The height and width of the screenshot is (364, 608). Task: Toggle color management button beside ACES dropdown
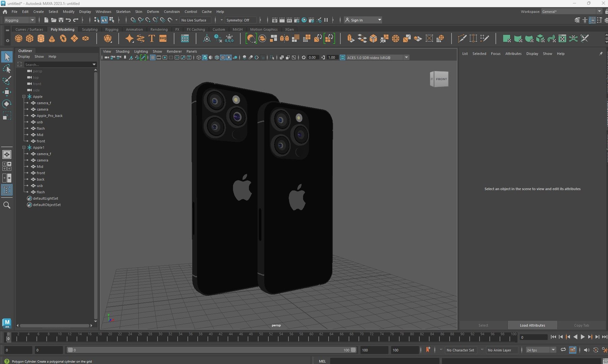coord(342,58)
